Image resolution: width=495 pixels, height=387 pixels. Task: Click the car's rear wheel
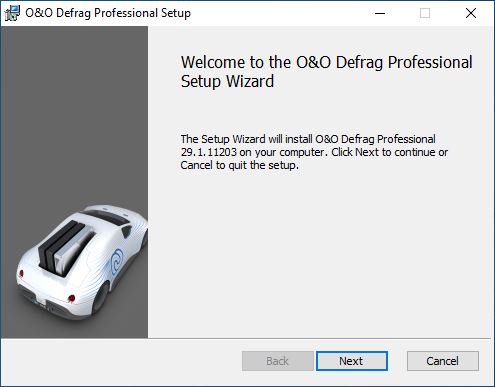pos(101,297)
